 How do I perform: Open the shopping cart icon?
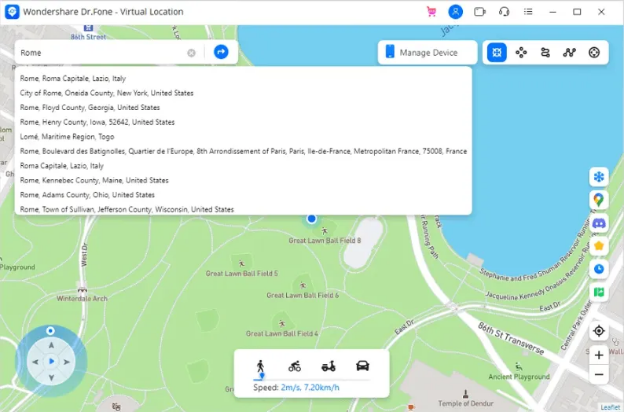tap(431, 12)
